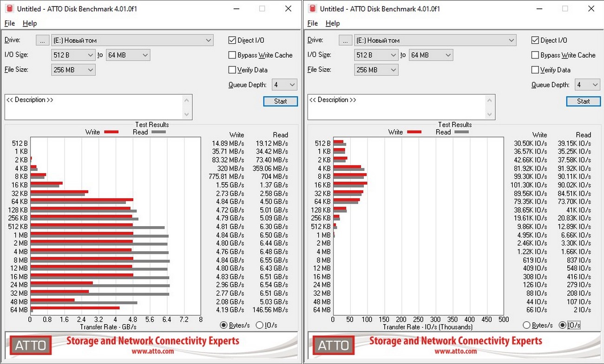Click the ATTO title bar icon in the IO/s (Thousands) chart window
This screenshot has width=604, height=364.
[x=312, y=9]
